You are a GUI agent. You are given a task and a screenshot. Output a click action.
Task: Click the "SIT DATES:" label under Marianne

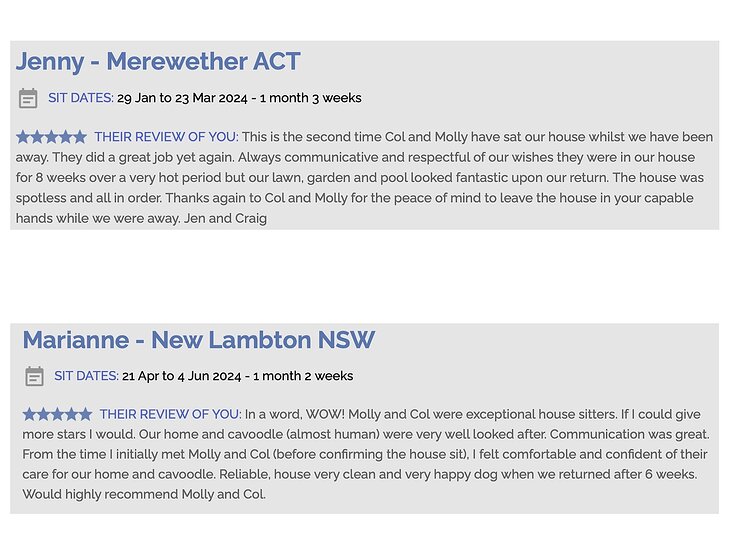tap(86, 376)
